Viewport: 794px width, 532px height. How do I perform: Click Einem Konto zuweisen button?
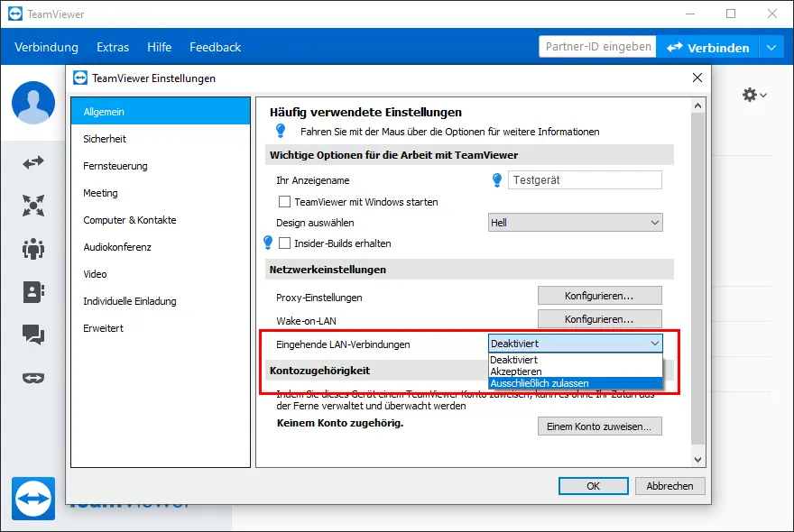pos(599,427)
